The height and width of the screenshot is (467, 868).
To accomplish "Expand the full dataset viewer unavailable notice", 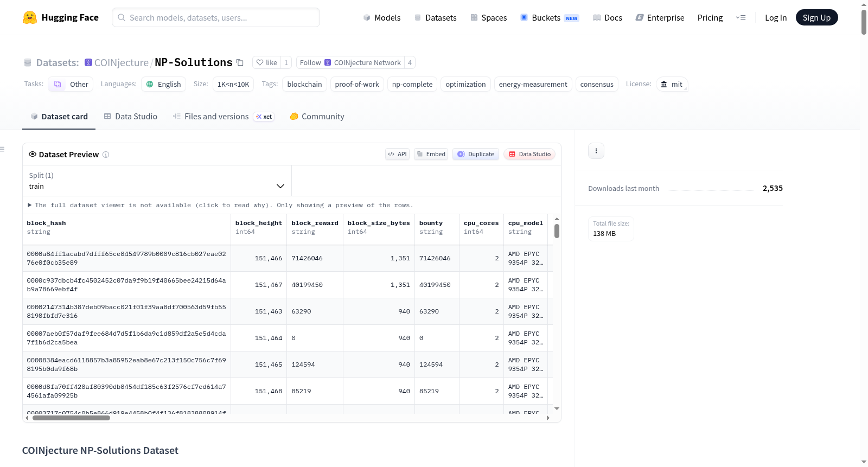I will [x=220, y=205].
